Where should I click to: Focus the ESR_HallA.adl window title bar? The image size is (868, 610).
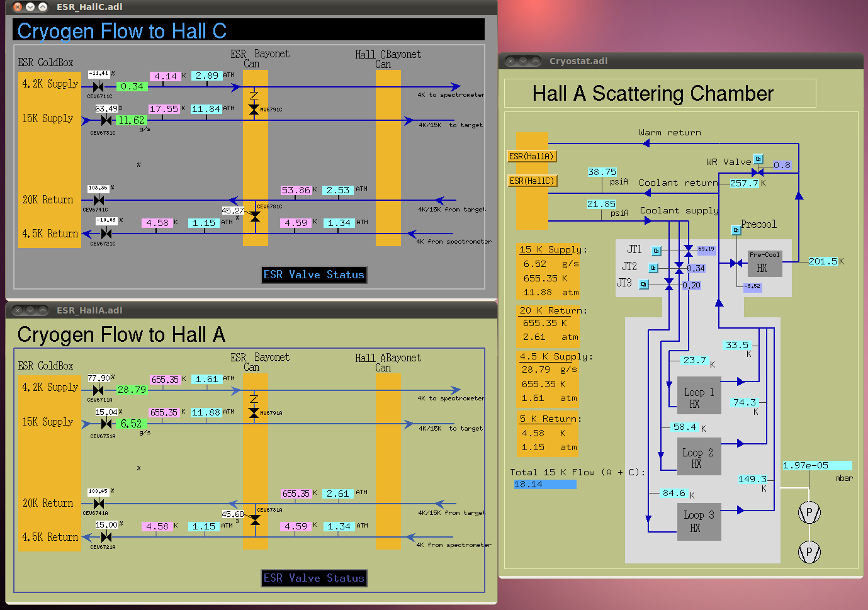pos(252,310)
